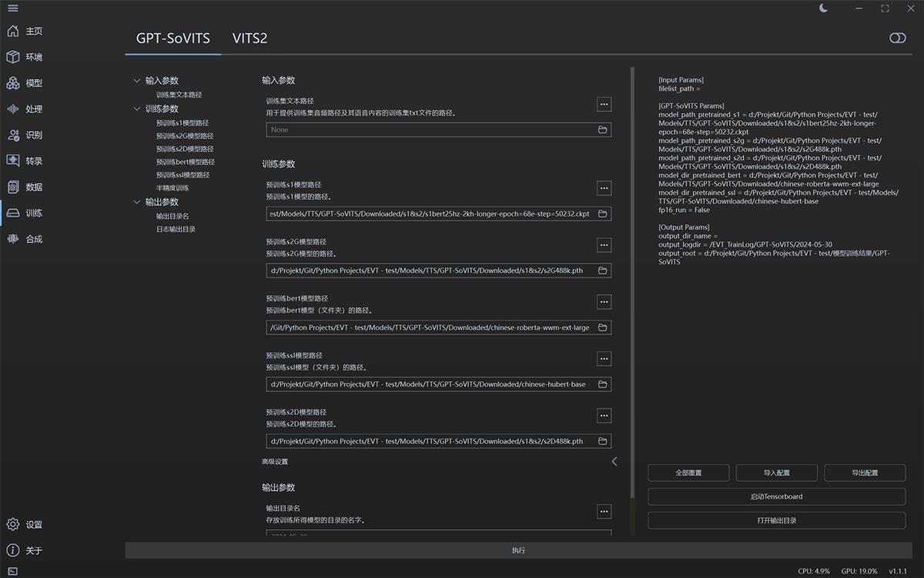
Task: Click the 导出配置 export config button
Action: pos(865,472)
